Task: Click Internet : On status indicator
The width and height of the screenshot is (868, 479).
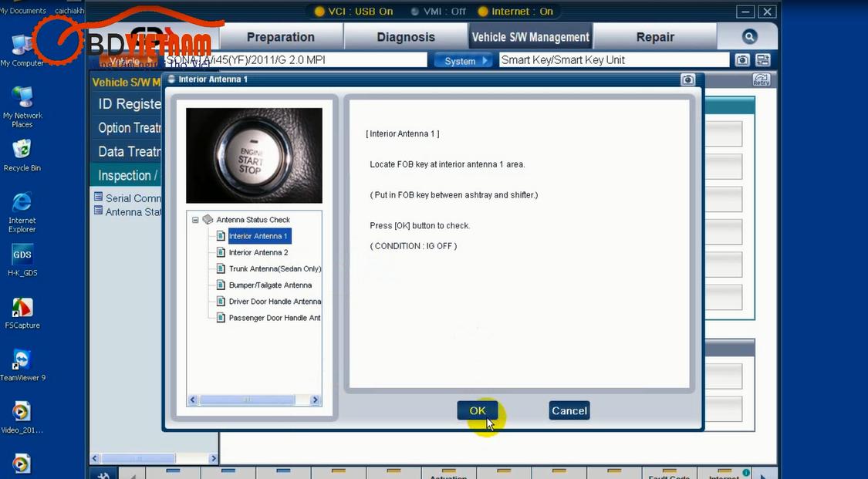Action: pos(515,11)
